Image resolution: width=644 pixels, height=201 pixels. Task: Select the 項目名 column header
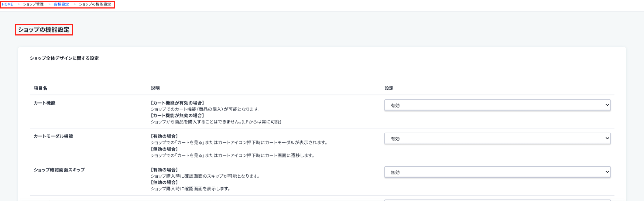(41, 88)
